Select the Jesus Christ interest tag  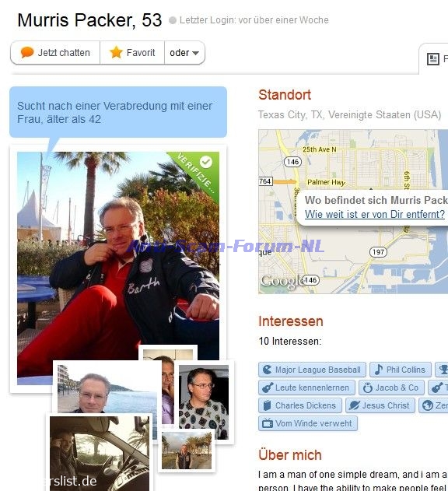[x=380, y=405]
